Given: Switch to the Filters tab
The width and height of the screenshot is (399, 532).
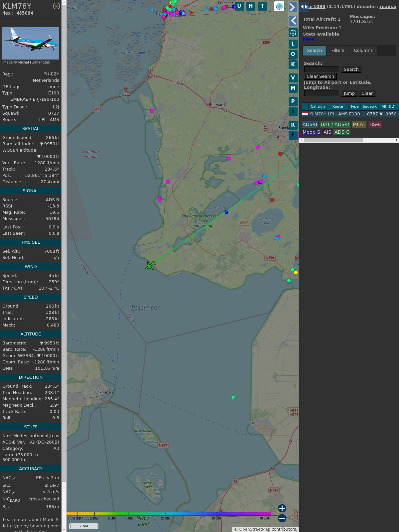Looking at the screenshot, I should pos(337,51).
